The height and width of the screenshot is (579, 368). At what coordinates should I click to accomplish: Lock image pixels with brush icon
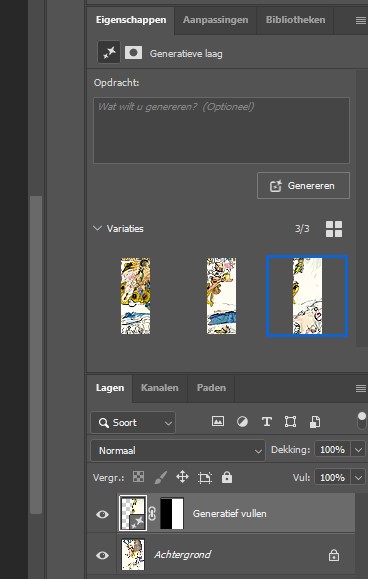click(160, 477)
